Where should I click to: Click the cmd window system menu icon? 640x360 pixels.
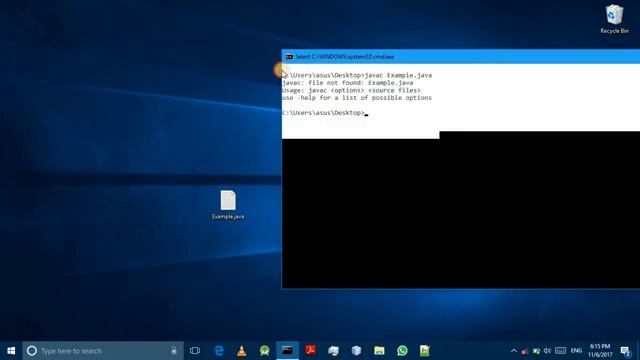point(289,57)
